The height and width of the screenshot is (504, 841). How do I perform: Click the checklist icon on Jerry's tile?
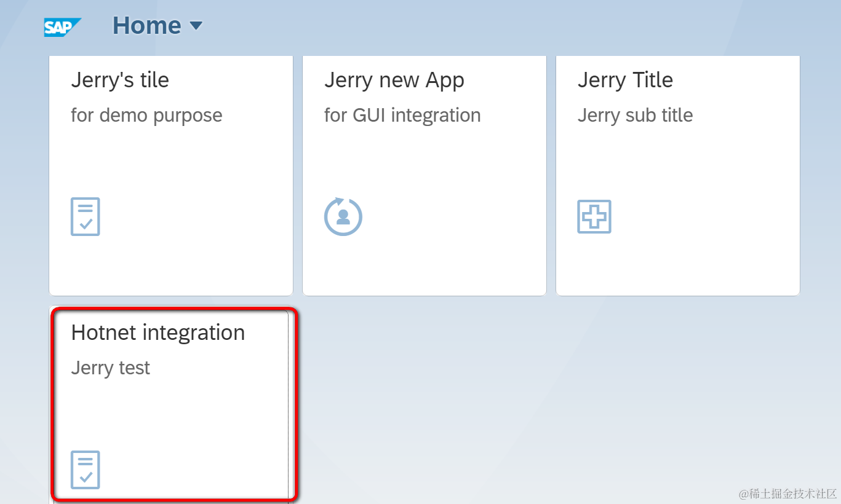pos(85,216)
